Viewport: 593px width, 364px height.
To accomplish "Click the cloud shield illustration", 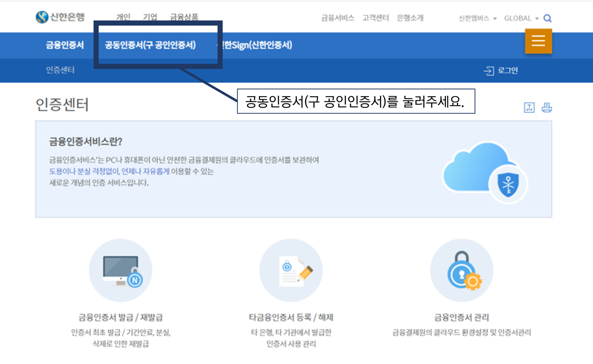I will pos(485,172).
